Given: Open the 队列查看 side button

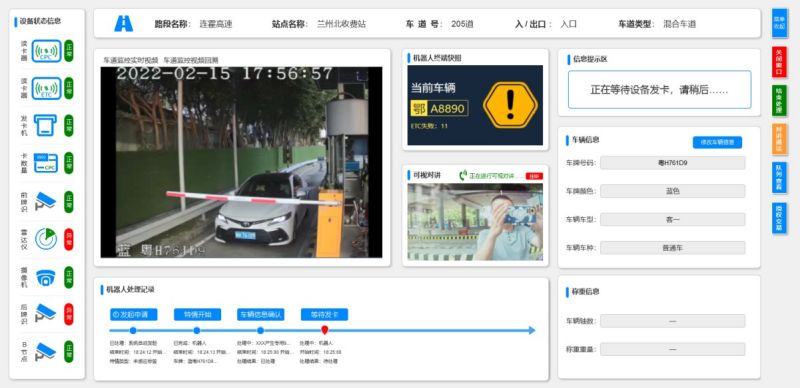Looking at the screenshot, I should [x=779, y=178].
